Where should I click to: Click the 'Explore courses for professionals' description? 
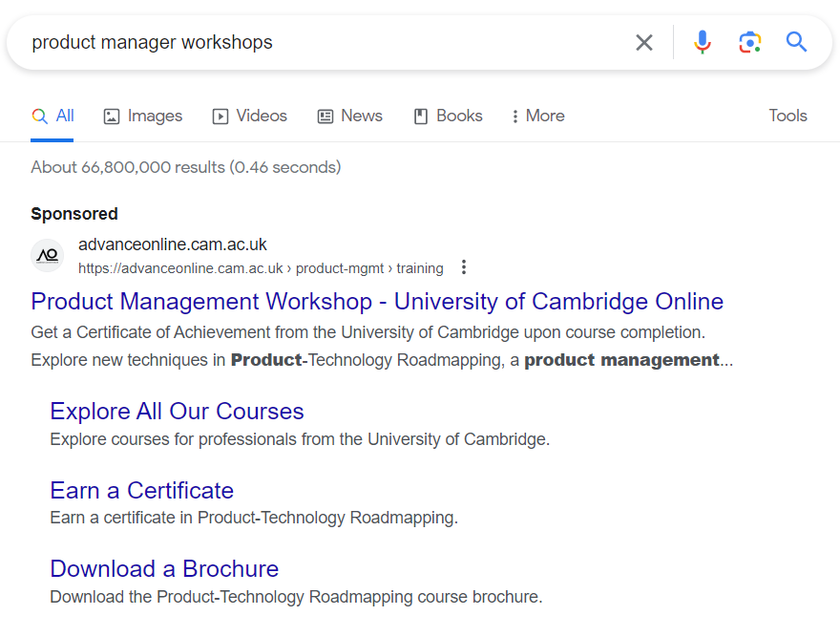tap(300, 439)
